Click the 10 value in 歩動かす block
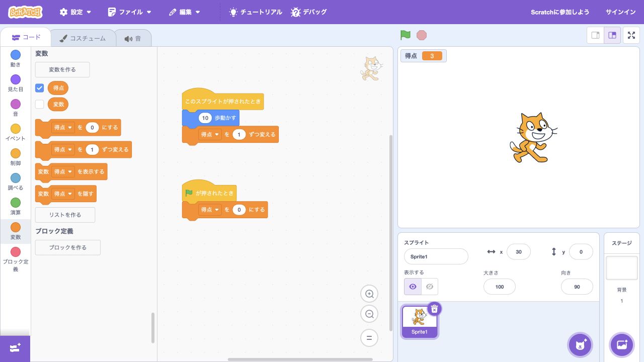644x362 pixels. 205,118
